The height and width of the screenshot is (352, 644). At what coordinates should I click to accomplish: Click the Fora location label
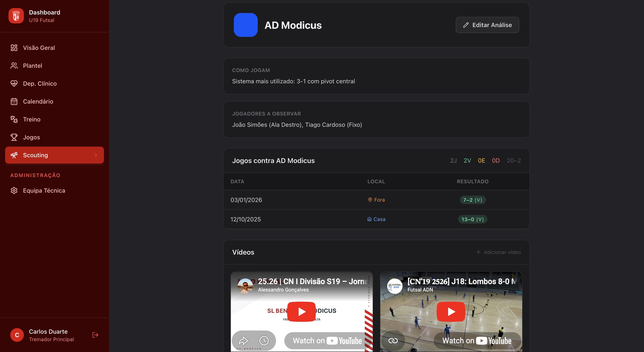pos(379,200)
